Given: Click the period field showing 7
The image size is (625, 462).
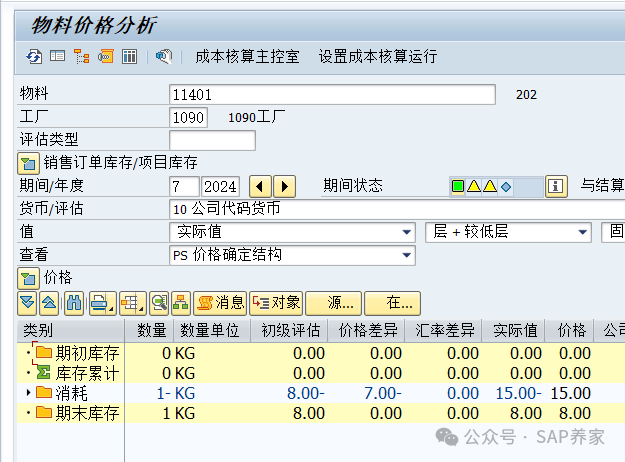Looking at the screenshot, I should pos(184,186).
